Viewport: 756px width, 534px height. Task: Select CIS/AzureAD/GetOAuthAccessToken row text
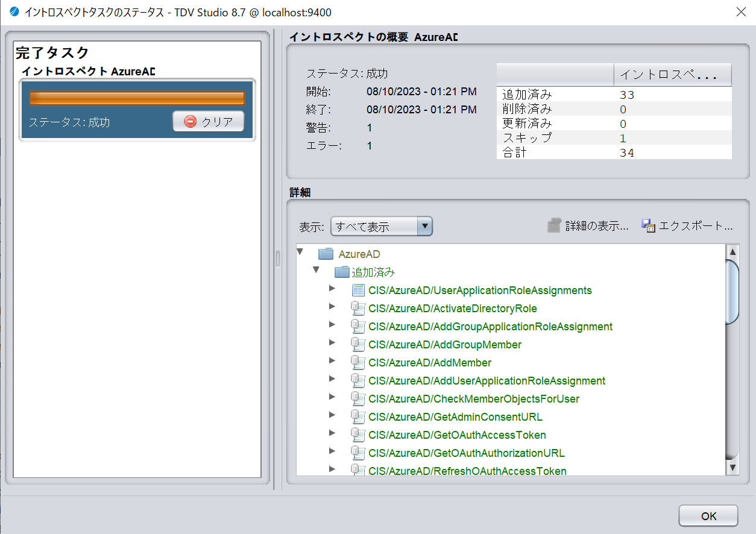coord(457,435)
